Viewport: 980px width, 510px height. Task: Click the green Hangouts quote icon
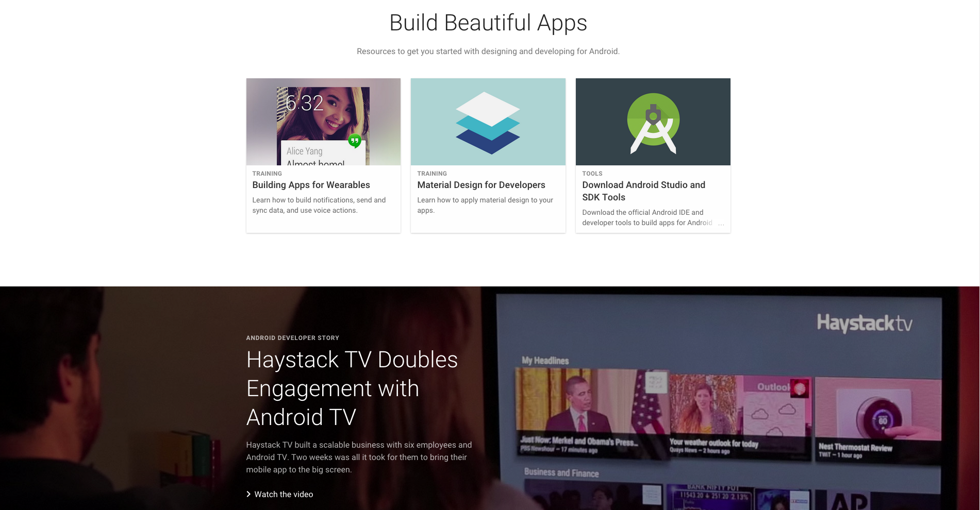tap(355, 140)
